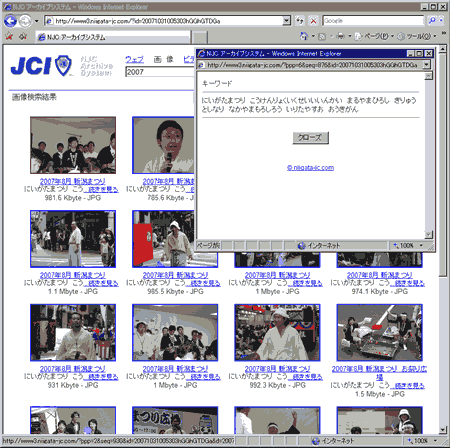Click the Home icon in the command bar
The image size is (450, 448).
pyautogui.click(x=304, y=36)
